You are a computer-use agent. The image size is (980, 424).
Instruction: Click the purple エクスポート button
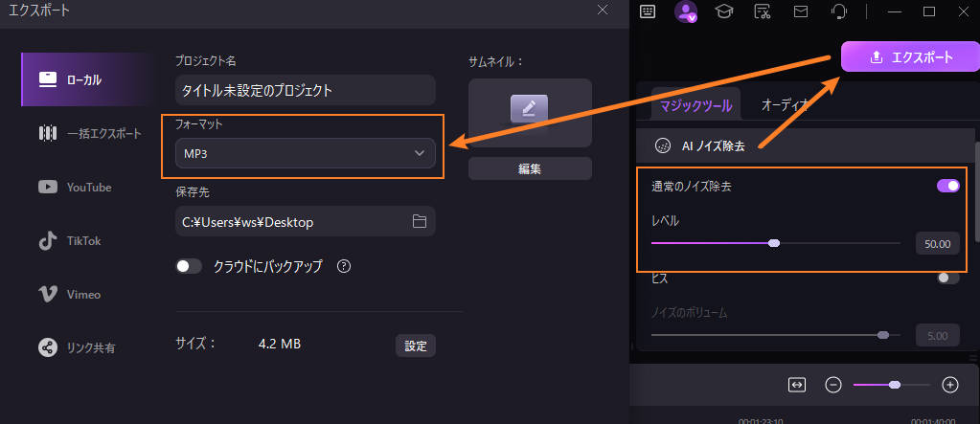point(911,56)
